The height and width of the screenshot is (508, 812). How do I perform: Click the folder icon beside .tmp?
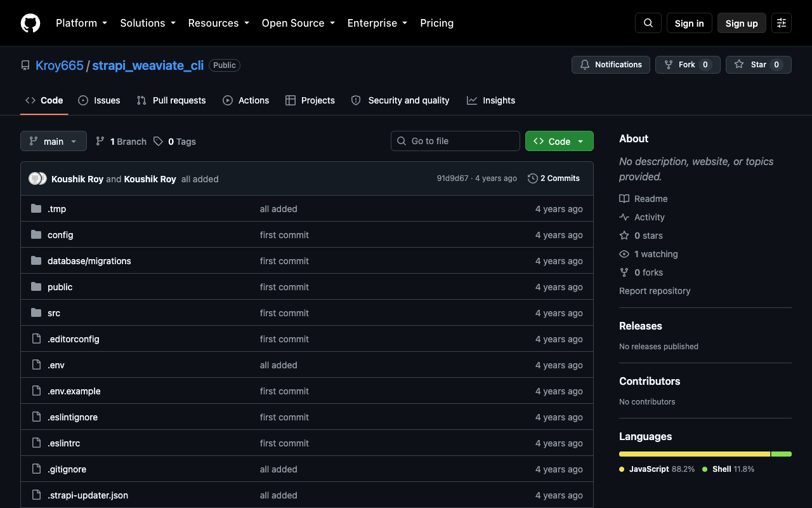[x=36, y=209]
